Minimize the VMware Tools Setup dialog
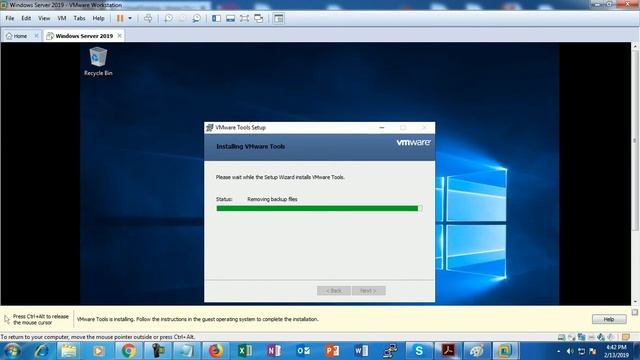 [x=382, y=128]
